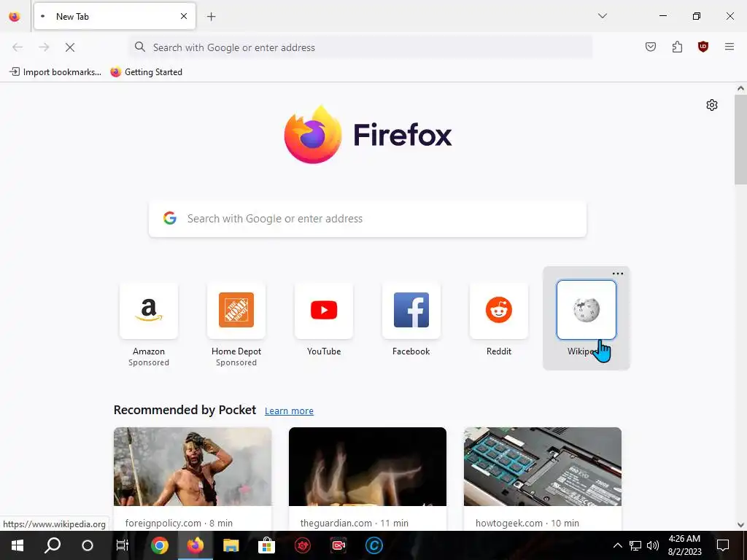This screenshot has width=747, height=560.
Task: Open the howtogeek.com article thumbnail
Action: tap(543, 467)
